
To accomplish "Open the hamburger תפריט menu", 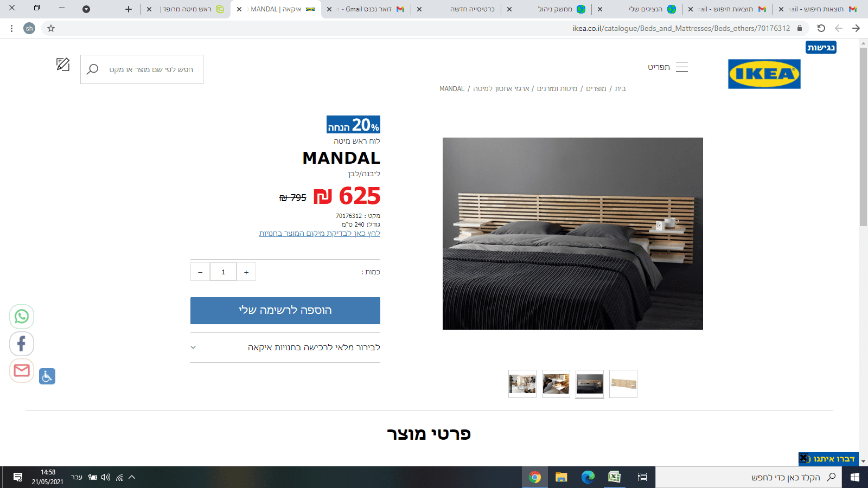I will [668, 67].
